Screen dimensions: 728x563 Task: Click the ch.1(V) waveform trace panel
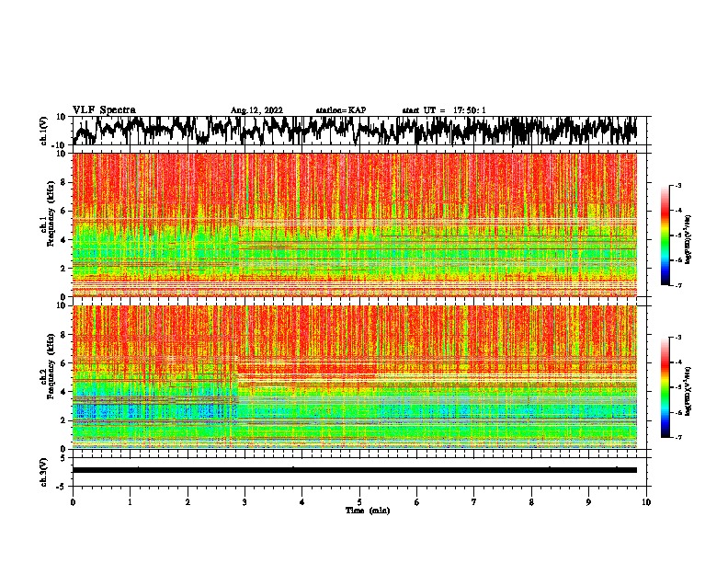point(359,131)
